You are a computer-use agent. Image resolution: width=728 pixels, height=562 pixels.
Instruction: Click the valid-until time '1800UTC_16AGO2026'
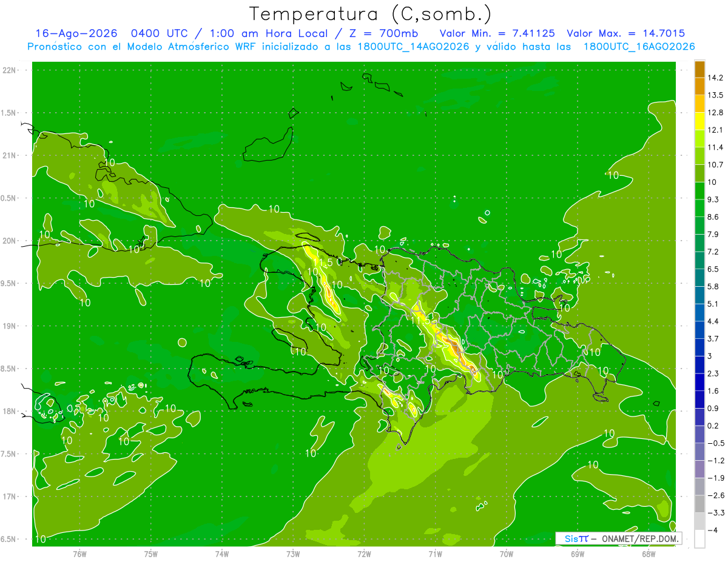point(639,47)
